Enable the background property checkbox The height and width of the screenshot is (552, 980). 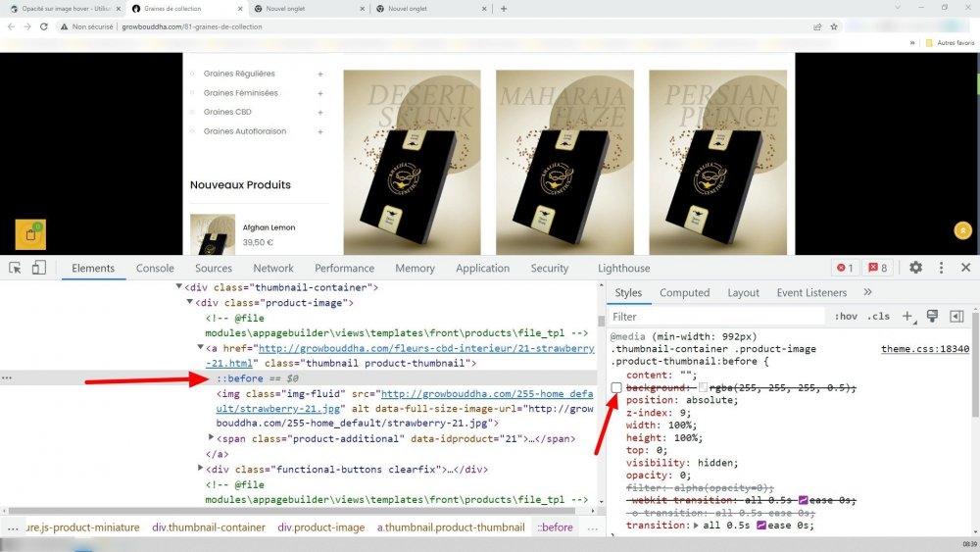(x=616, y=387)
